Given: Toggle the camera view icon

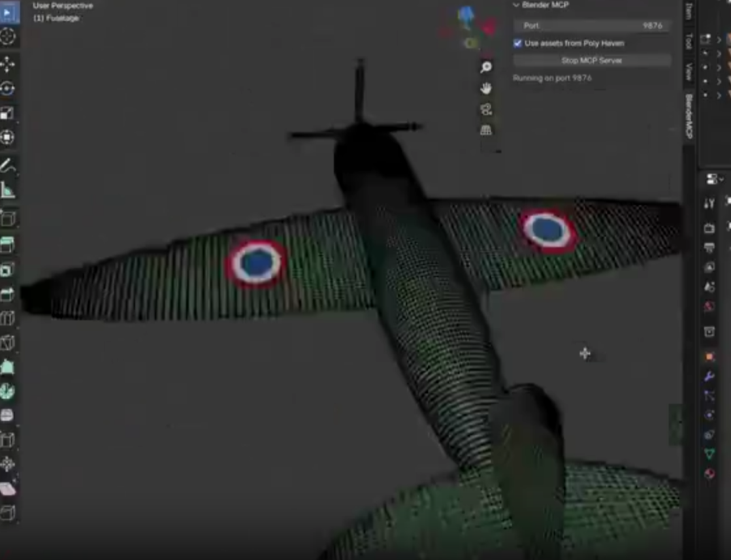Looking at the screenshot, I should click(x=486, y=109).
